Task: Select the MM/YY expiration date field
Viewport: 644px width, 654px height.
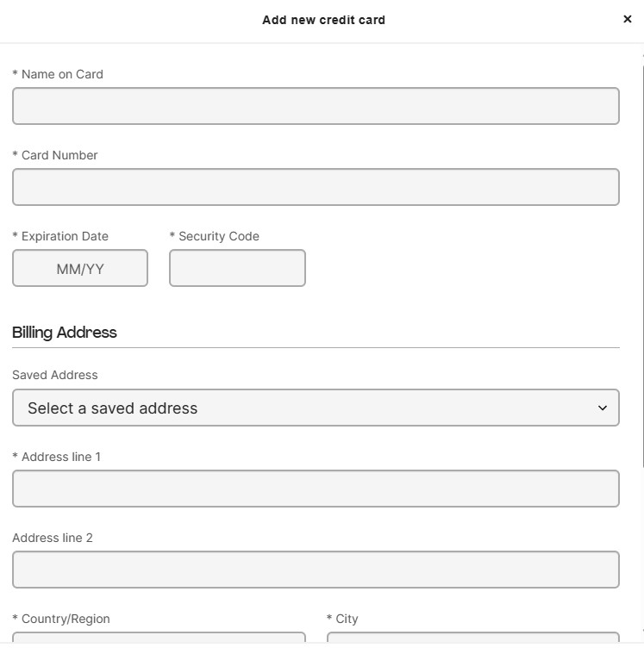Action: point(80,268)
